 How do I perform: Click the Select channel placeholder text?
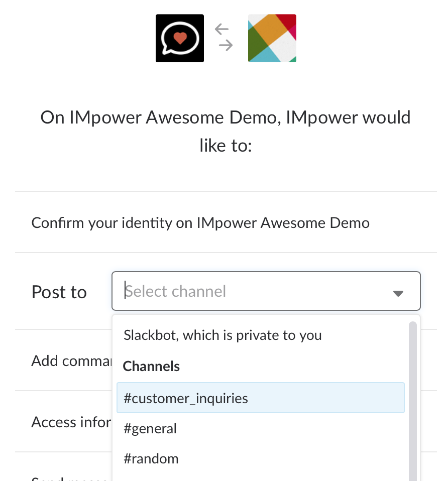coord(176,291)
